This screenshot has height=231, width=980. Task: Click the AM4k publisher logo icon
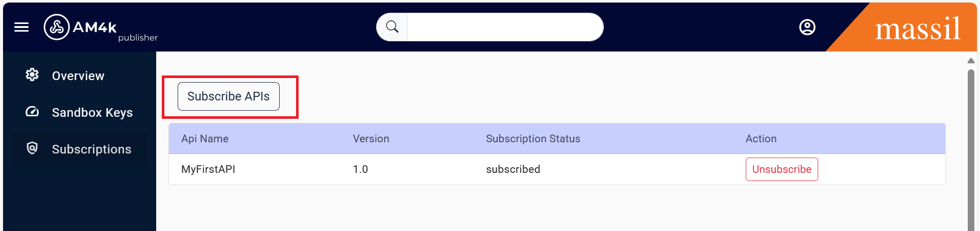click(x=57, y=27)
